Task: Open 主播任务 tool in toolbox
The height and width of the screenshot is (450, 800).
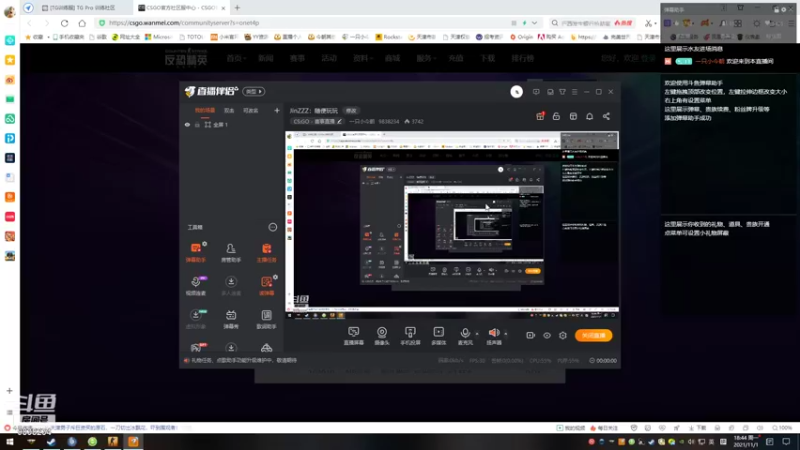Action: click(266, 253)
